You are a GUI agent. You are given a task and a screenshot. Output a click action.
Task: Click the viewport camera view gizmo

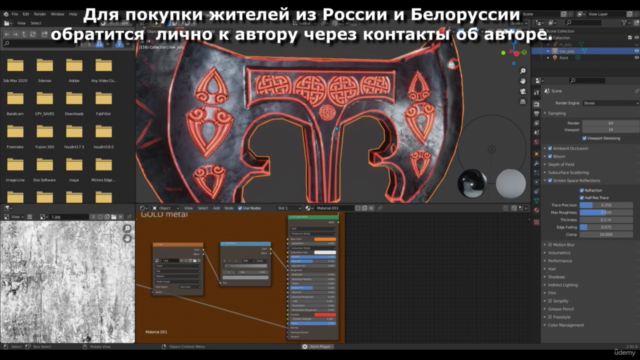click(x=523, y=91)
